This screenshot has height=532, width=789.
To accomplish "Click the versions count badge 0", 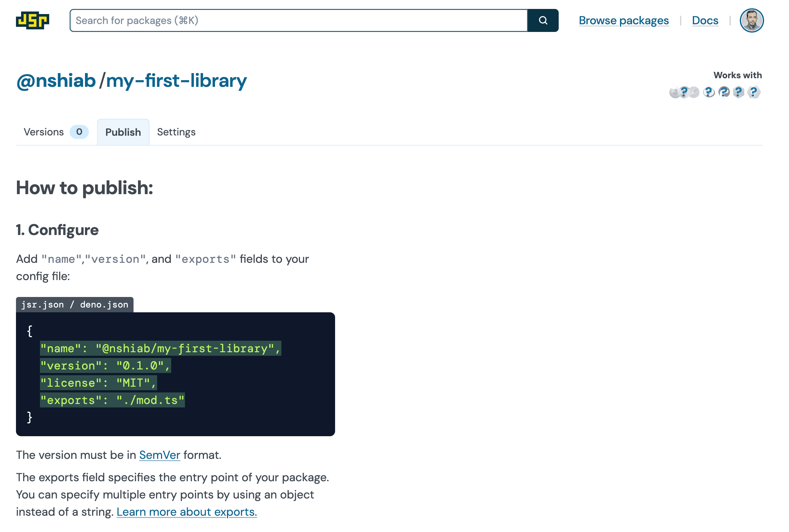I will pyautogui.click(x=79, y=132).
